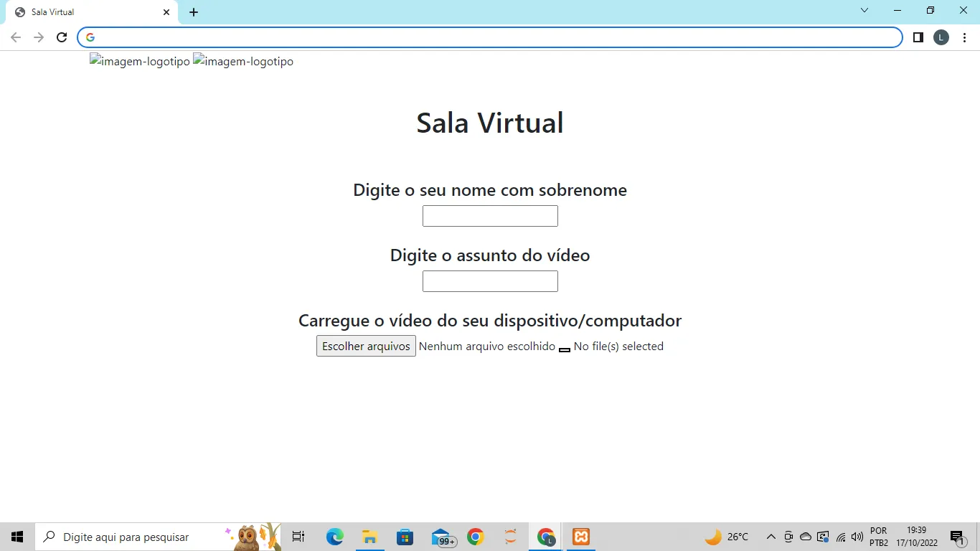This screenshot has height=551, width=980.
Task: Open the Mail app showing 99+ badge
Action: (x=442, y=537)
